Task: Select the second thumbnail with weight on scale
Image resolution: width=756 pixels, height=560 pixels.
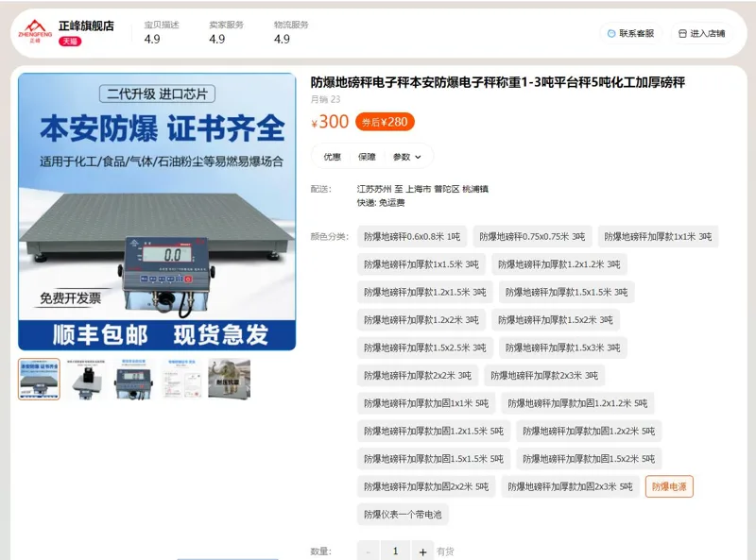Action: [86, 379]
